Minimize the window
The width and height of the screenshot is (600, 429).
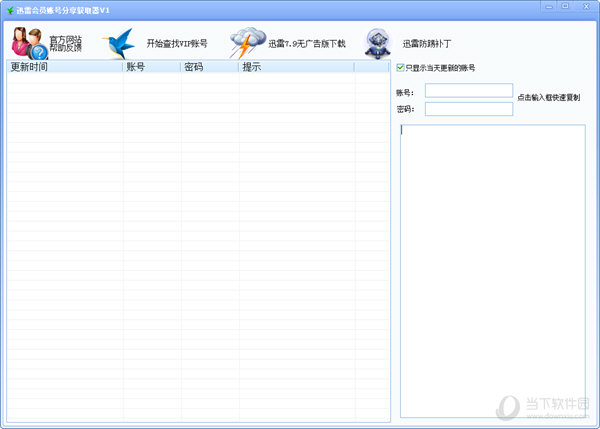(549, 7)
